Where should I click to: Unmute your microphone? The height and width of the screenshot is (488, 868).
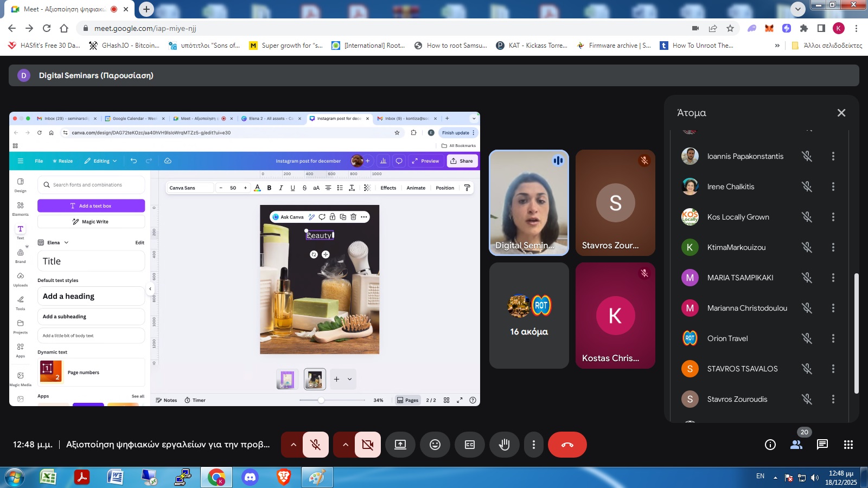[315, 445]
